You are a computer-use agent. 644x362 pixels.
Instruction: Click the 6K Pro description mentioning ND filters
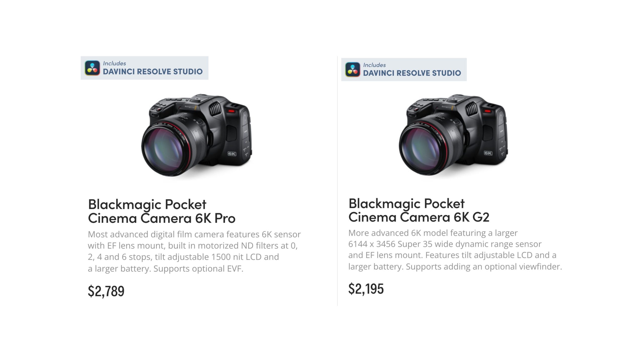coord(194,251)
